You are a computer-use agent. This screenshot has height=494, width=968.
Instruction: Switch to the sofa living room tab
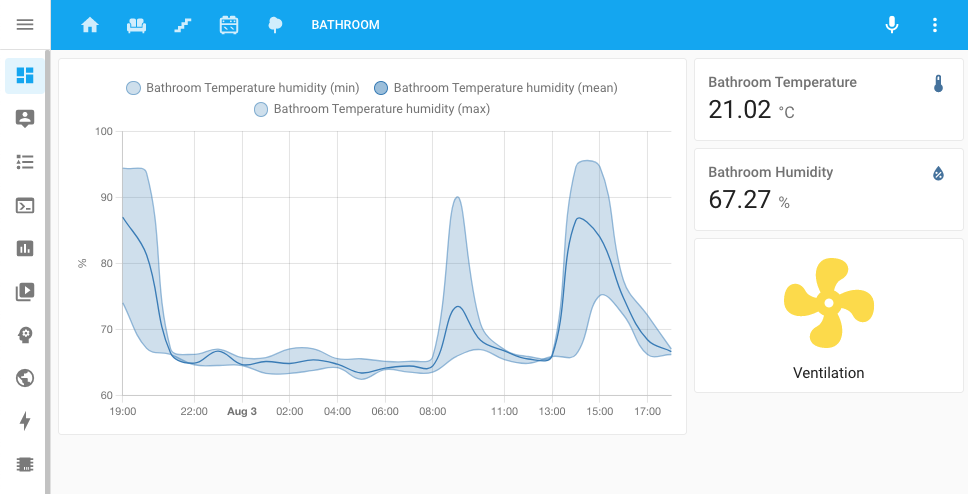point(136,25)
